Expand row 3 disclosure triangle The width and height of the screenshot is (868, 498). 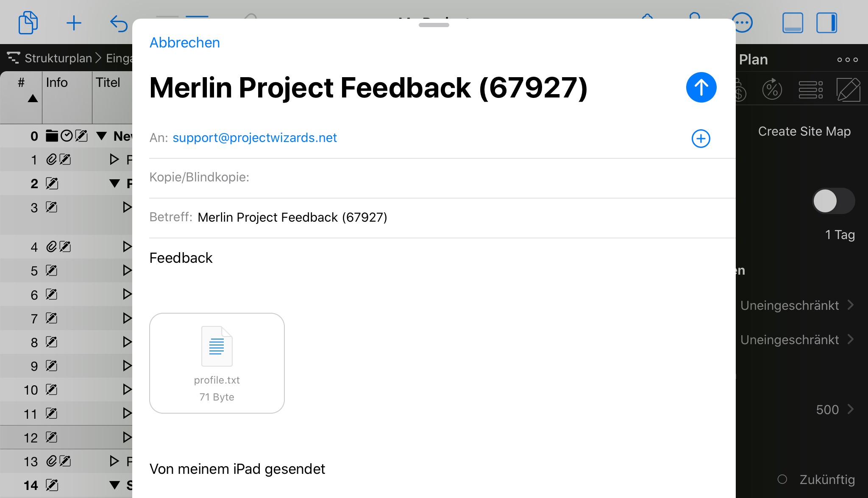[127, 207]
